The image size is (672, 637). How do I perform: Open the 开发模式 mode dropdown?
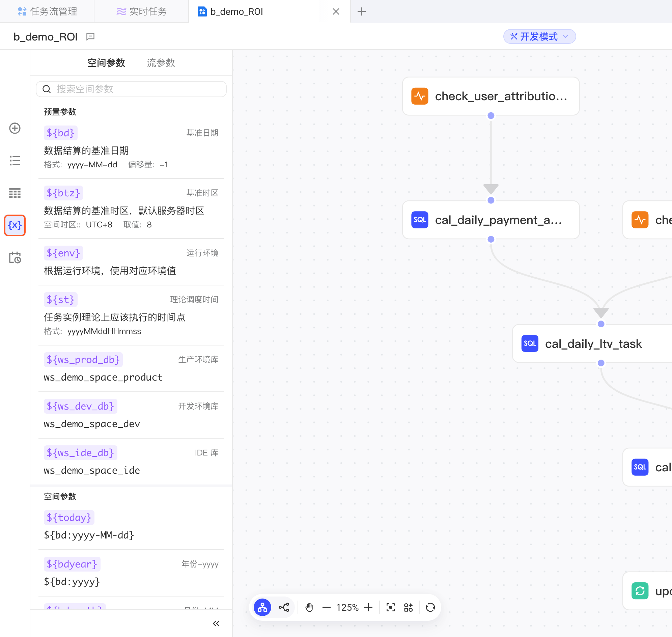coord(539,36)
